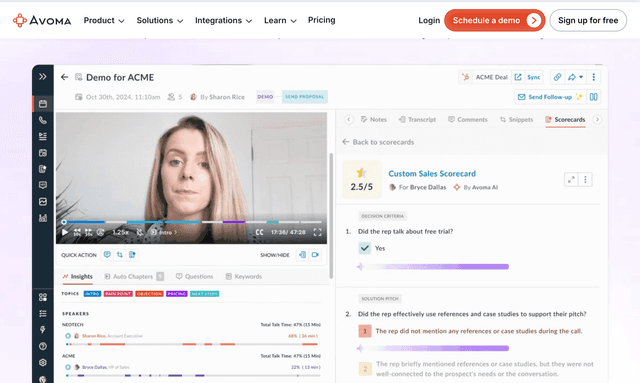
Task: Select the Scorecards tab
Action: tap(565, 119)
